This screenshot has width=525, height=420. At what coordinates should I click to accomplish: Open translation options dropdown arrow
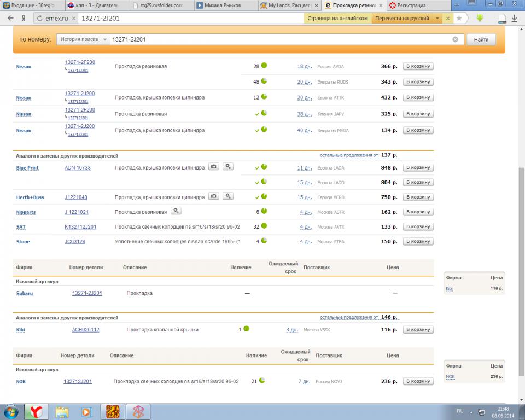437,19
